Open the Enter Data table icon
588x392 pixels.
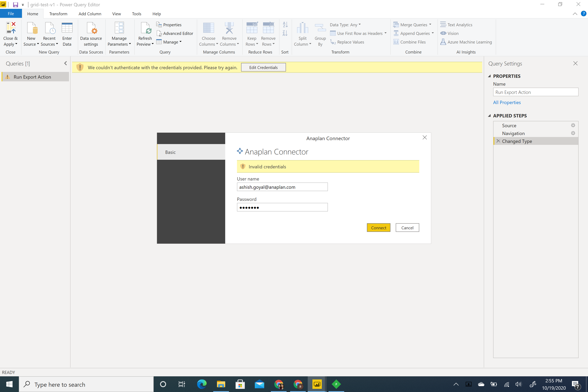point(67,28)
